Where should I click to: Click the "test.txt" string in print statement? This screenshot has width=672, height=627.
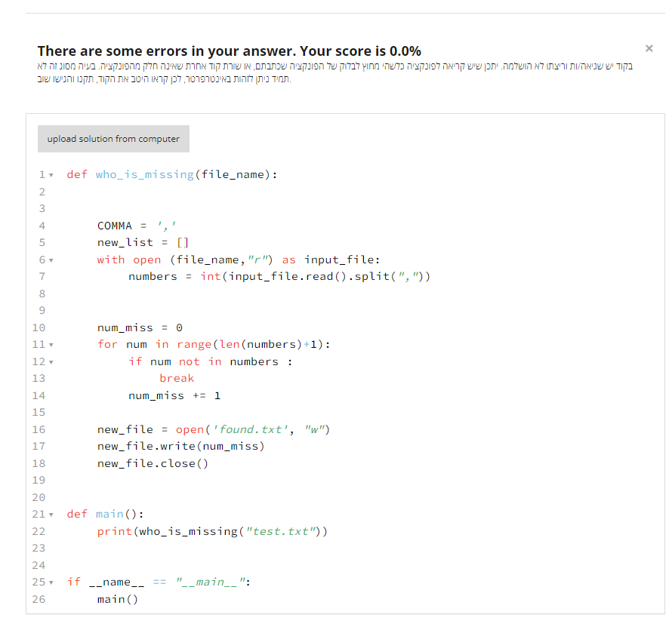coord(281,531)
